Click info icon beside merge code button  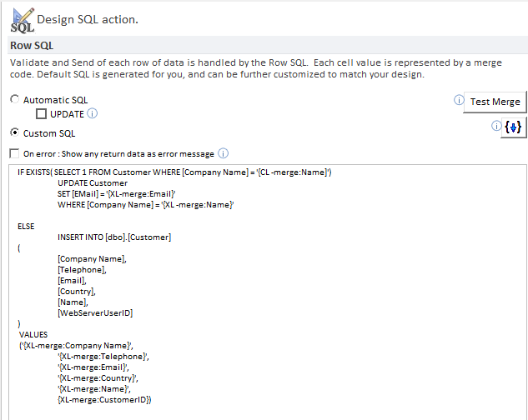[x=496, y=126]
